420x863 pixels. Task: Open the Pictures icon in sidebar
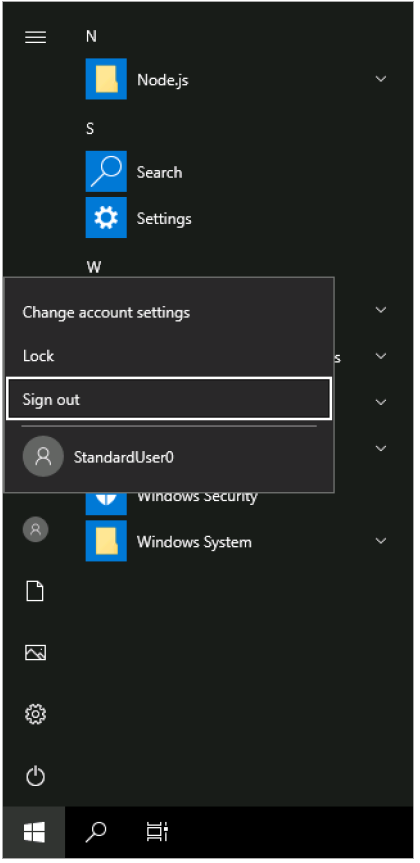pos(35,653)
